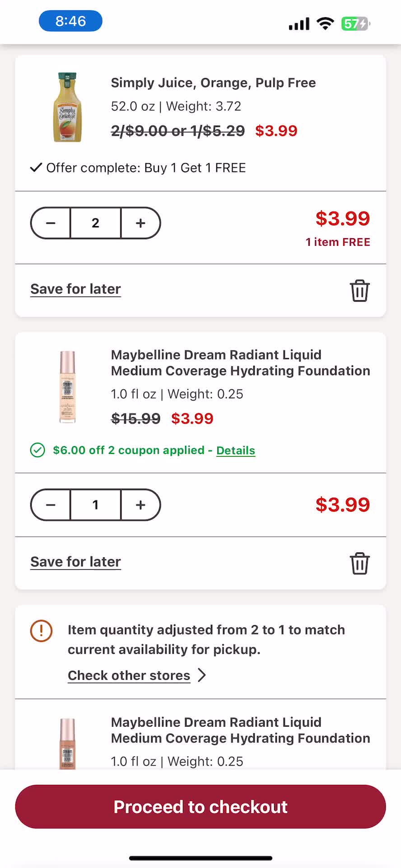Increase Simply Juice quantity with plus
This screenshot has width=401, height=868.
tap(140, 223)
